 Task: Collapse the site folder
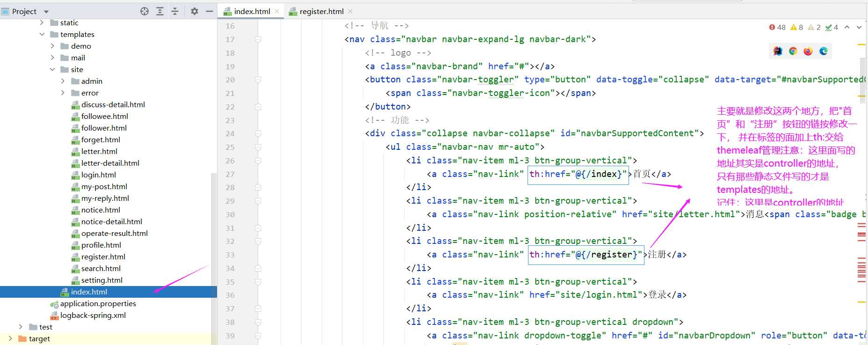tap(52, 69)
